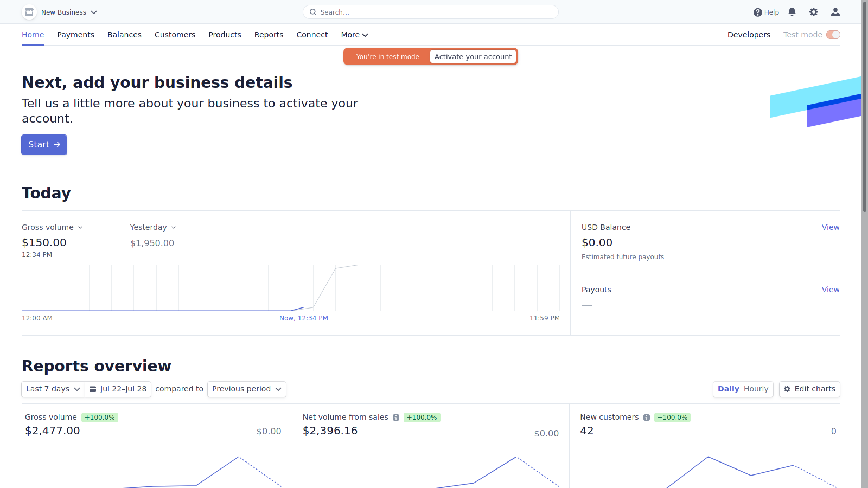Disable the Test mode toggle
Image resolution: width=868 pixels, height=488 pixels.
pos(833,34)
